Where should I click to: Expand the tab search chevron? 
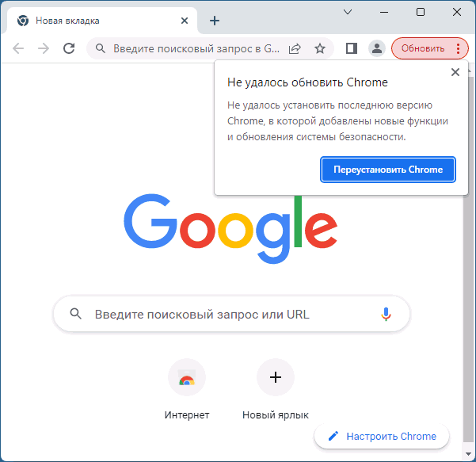[348, 12]
